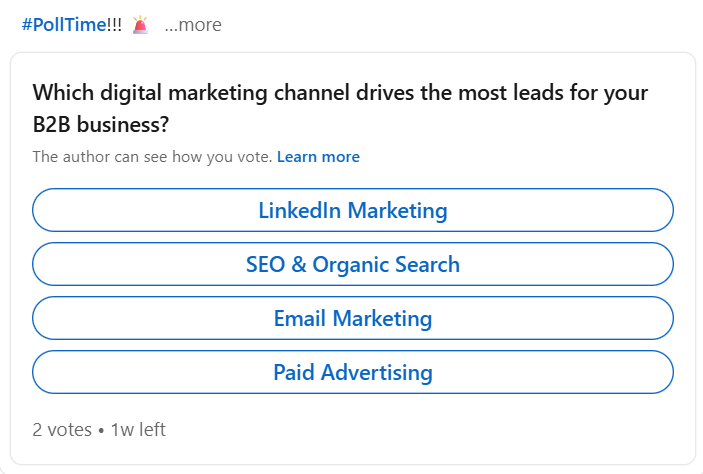Image resolution: width=703 pixels, height=474 pixels.
Task: Expand the post with ...more
Action: (193, 25)
